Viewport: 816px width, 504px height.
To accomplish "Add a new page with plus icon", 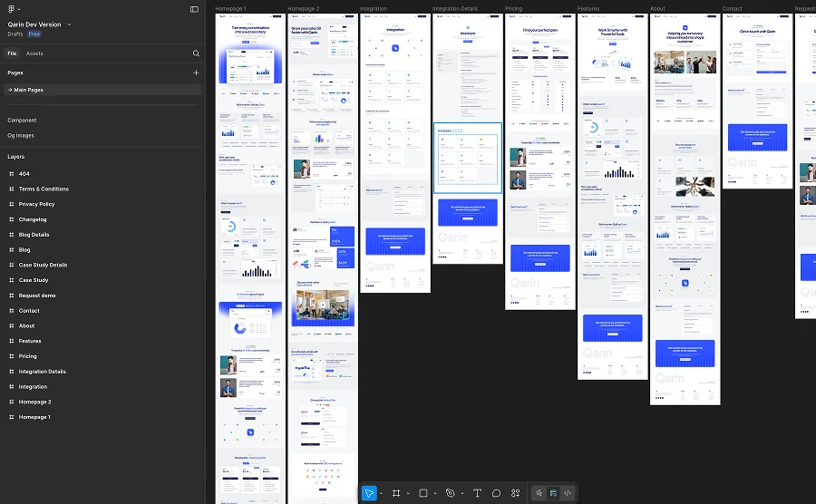I will [196, 73].
